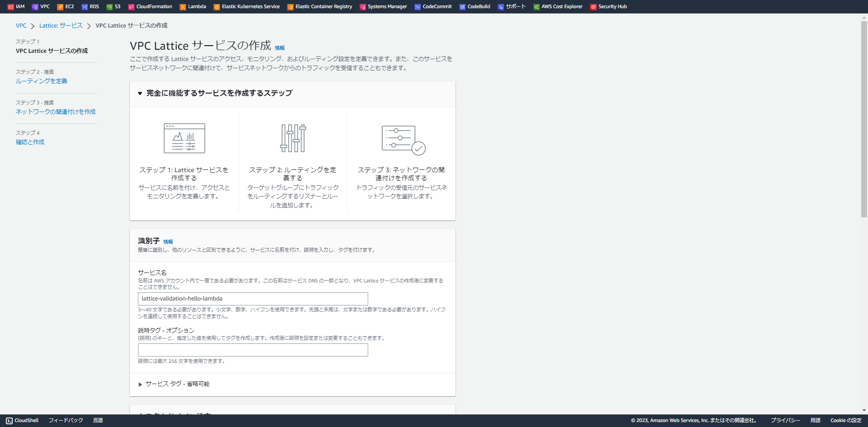Click the Step 3 network association illustration
Image resolution: width=868 pixels, height=427 pixels.
click(x=403, y=140)
